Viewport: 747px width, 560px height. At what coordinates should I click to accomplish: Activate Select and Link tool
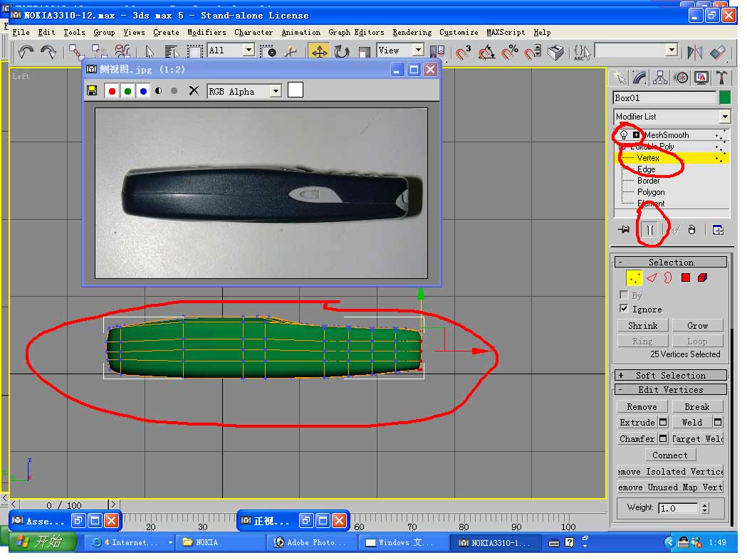[76, 51]
